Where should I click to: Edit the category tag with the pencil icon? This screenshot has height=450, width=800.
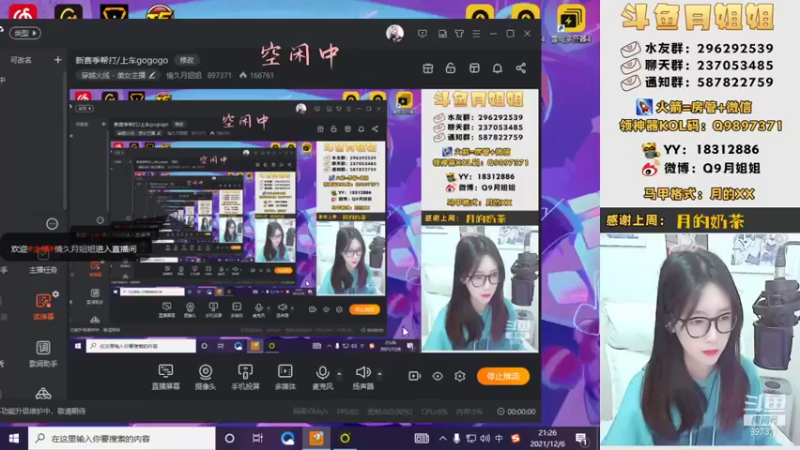point(152,75)
